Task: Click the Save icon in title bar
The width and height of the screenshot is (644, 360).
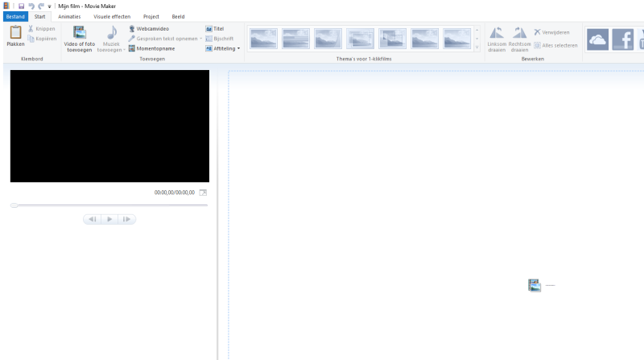Action: pyautogui.click(x=21, y=6)
